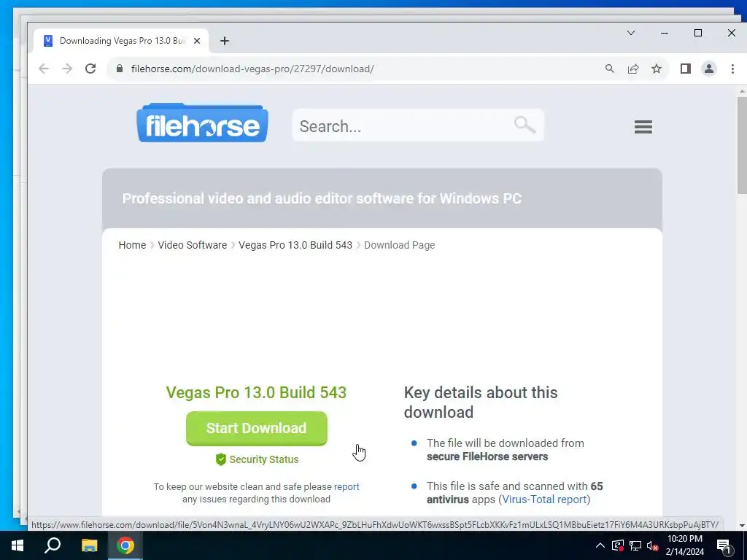Image resolution: width=747 pixels, height=560 pixels.
Task: Open the hamburger menu on FileHorse page
Action: [643, 127]
